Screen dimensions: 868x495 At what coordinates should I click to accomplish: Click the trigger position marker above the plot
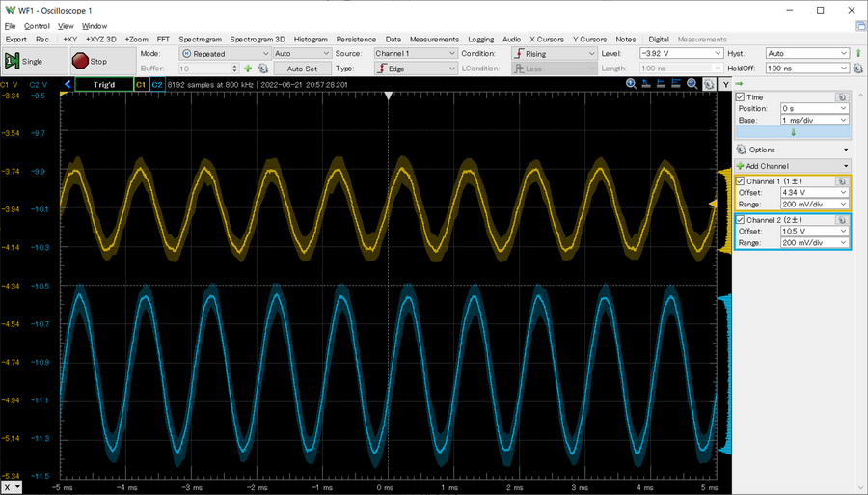click(x=389, y=96)
